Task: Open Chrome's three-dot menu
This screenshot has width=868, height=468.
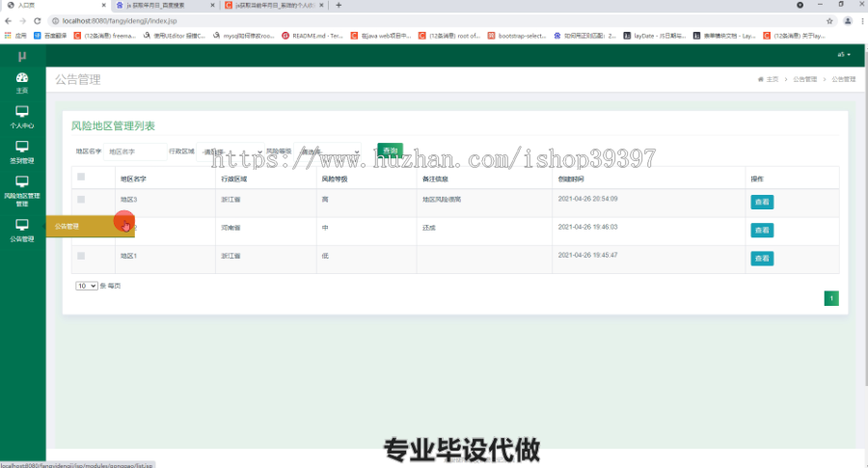Action: (862, 21)
